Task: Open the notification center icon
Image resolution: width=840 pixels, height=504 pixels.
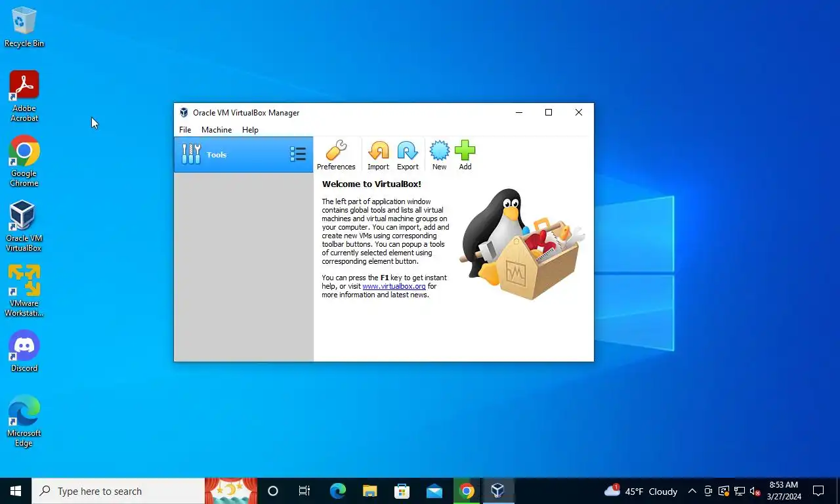Action: pos(818,491)
